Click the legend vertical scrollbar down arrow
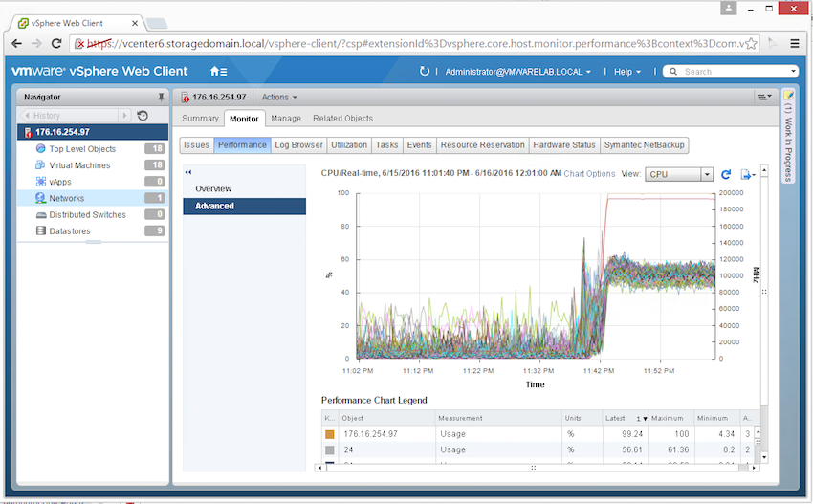Image resolution: width=813 pixels, height=504 pixels. click(x=764, y=457)
